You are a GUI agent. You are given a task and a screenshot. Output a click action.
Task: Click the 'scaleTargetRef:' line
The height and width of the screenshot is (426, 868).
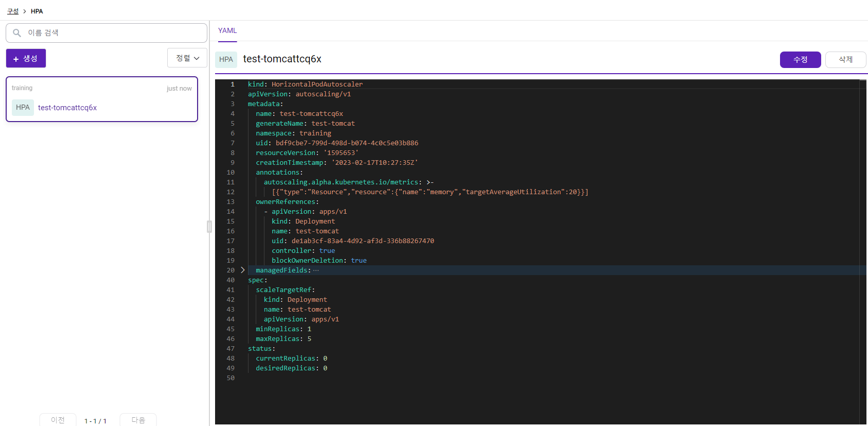click(285, 289)
